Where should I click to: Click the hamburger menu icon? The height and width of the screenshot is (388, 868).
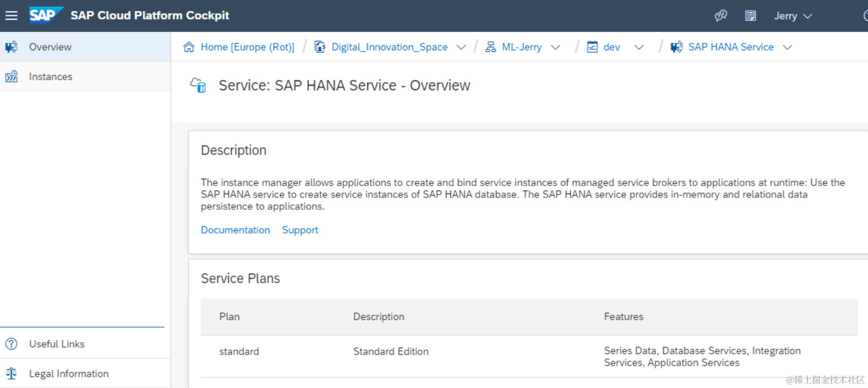(x=11, y=16)
